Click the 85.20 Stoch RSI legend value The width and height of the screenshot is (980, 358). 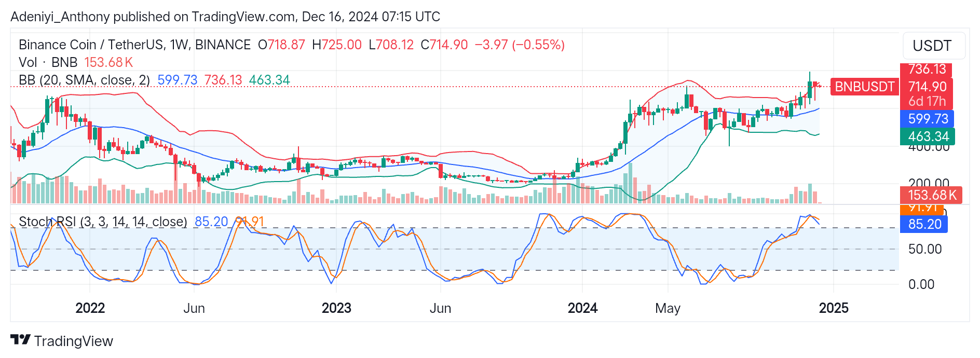tap(211, 222)
